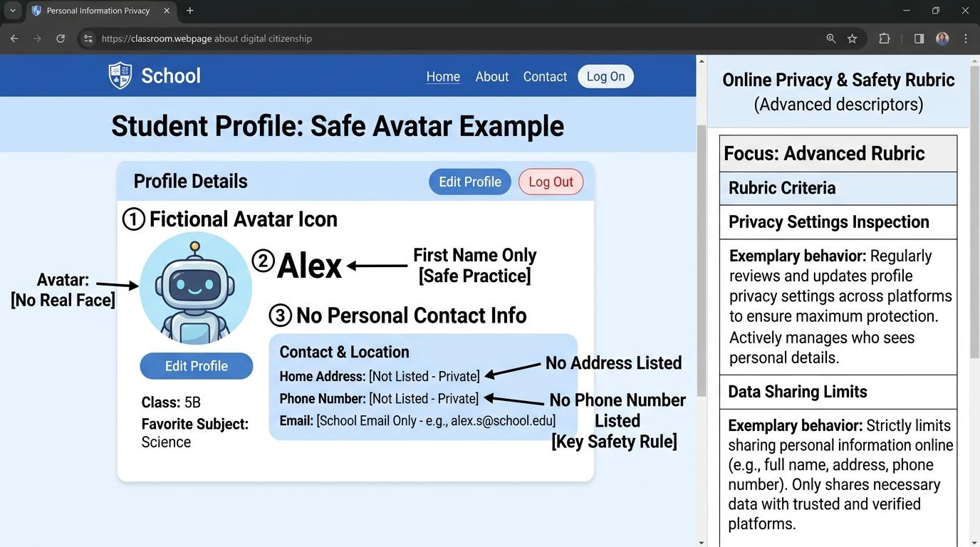Open the About page link

(x=492, y=76)
